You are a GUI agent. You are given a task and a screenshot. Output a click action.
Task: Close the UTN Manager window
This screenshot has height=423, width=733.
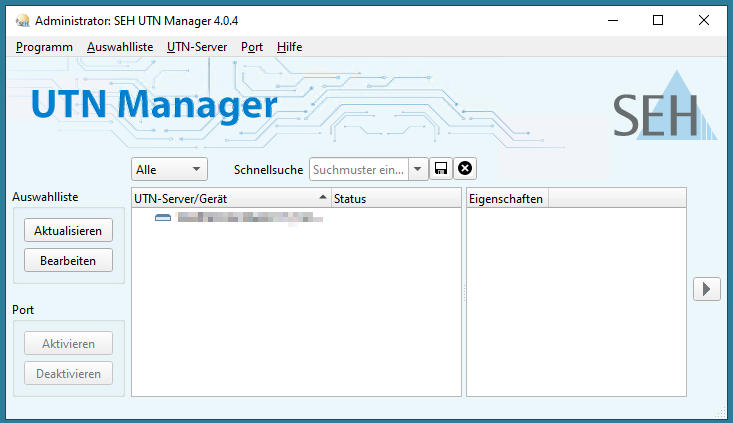(704, 21)
